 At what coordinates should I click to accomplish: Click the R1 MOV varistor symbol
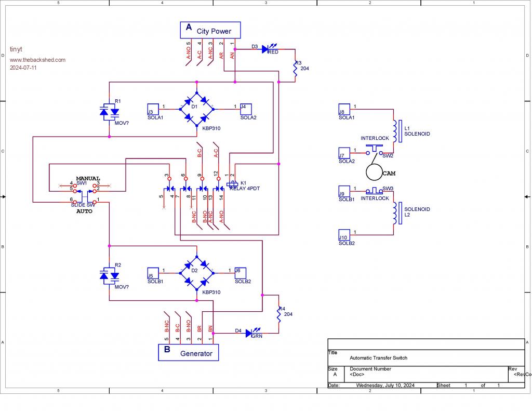pyautogui.click(x=109, y=111)
